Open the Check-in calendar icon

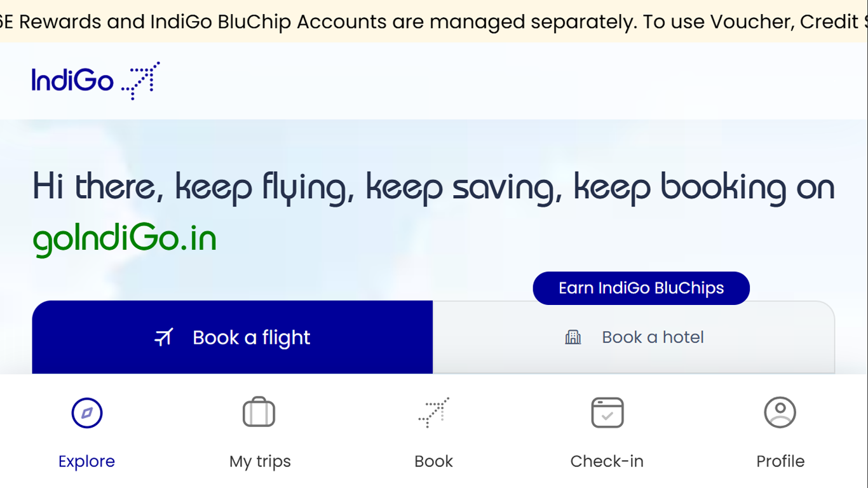[x=607, y=413]
